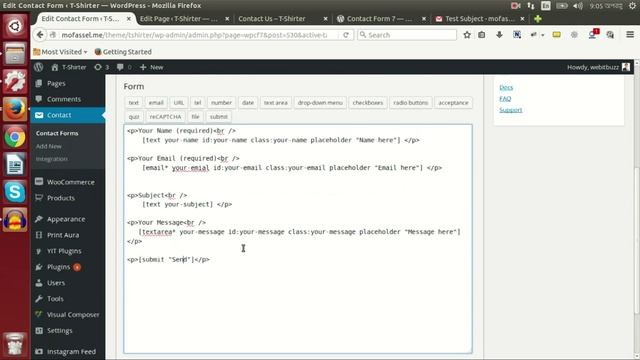This screenshot has height=360, width=640.
Task: Open system volume indicator
Action: (578, 6)
